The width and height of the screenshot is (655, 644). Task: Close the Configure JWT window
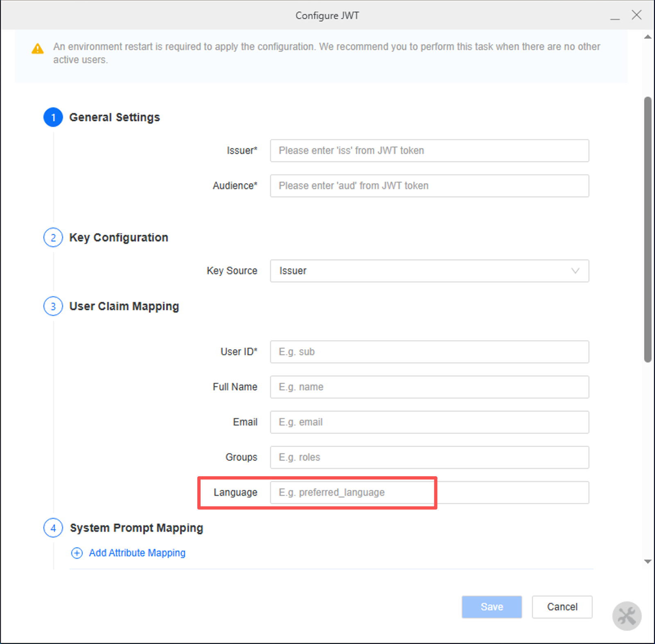[637, 15]
